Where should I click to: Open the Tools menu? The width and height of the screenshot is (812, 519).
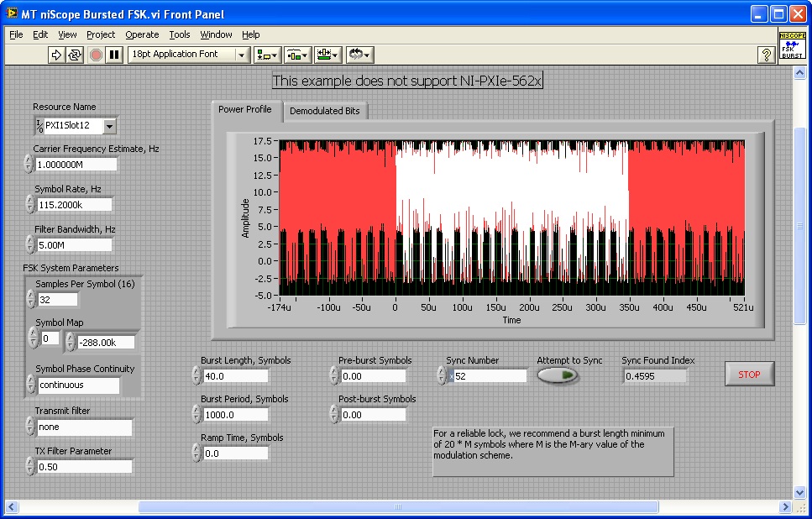click(x=179, y=34)
